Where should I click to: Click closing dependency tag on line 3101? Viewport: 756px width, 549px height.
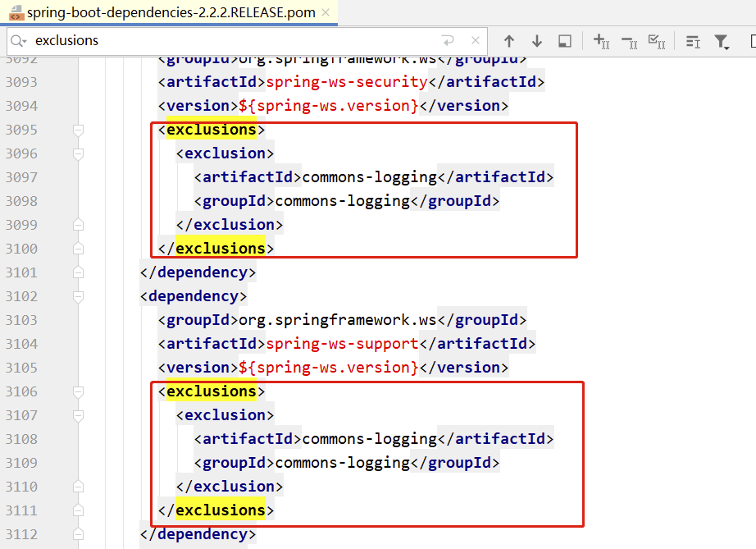click(x=198, y=272)
